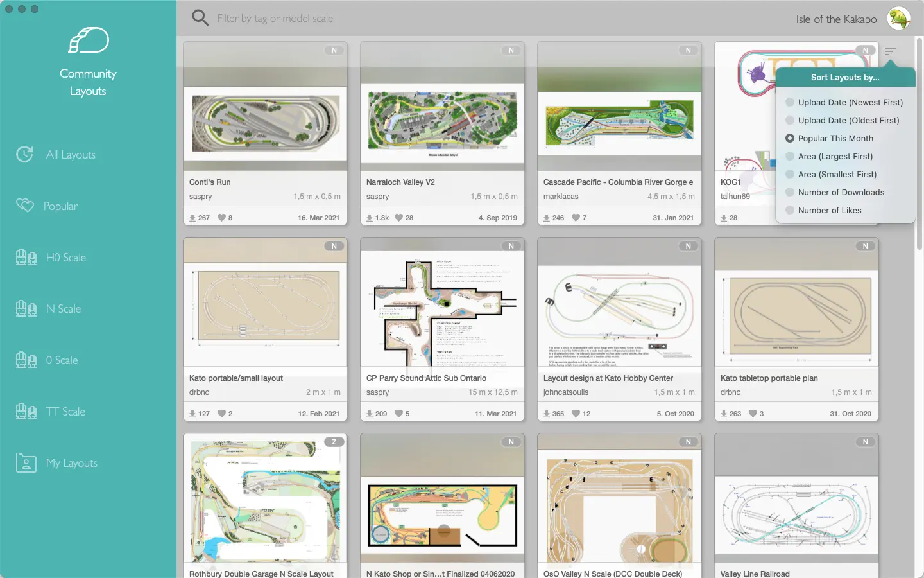Click the Sort Layouts by... header
Image resolution: width=924 pixels, height=578 pixels.
click(x=845, y=77)
